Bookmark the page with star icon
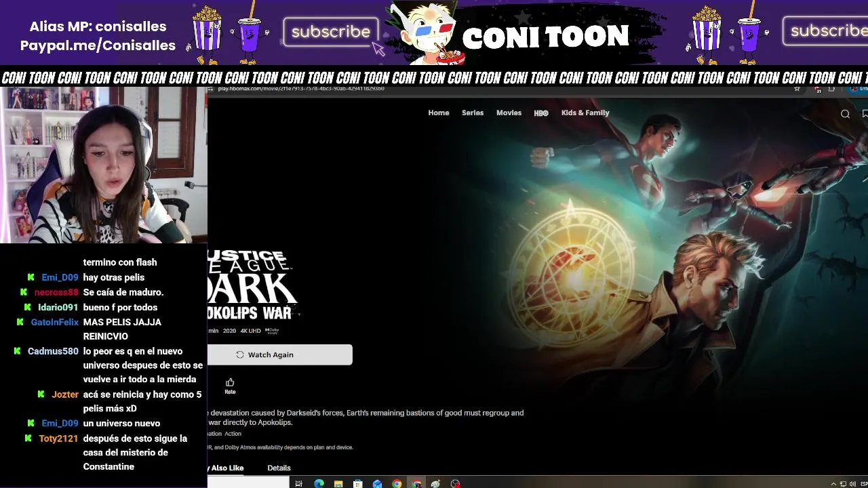 [797, 89]
